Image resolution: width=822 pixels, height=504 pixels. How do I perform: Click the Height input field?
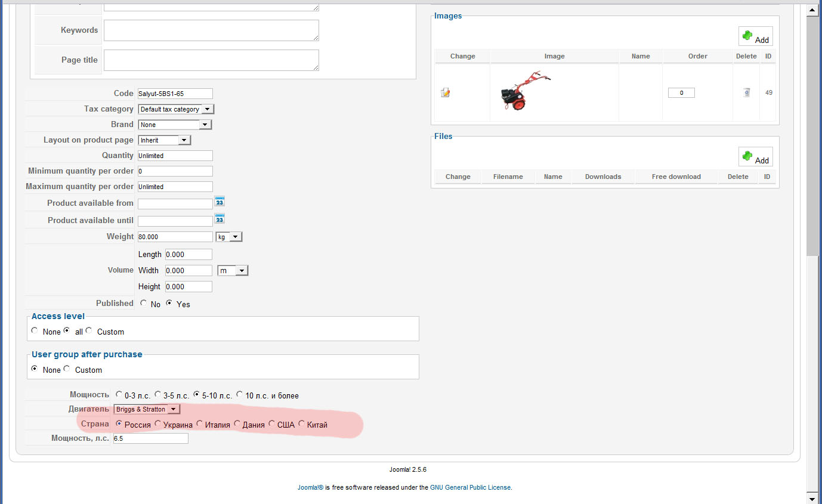pyautogui.click(x=188, y=287)
